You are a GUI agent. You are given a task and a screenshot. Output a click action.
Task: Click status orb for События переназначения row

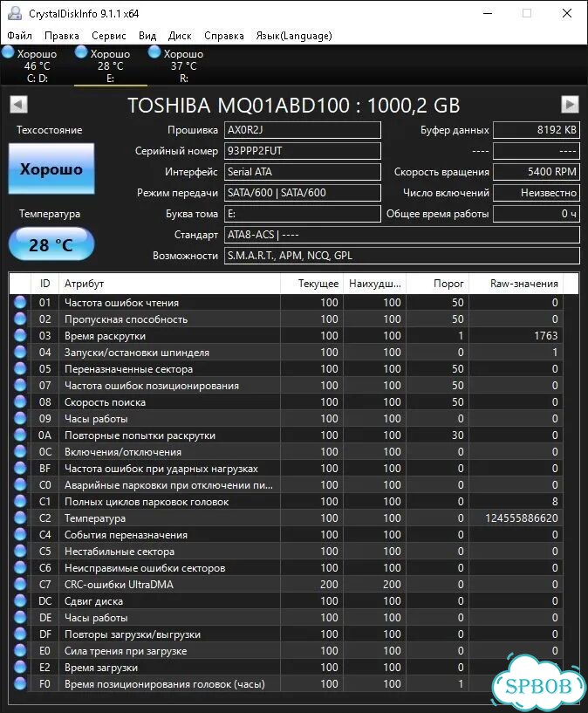[20, 535]
